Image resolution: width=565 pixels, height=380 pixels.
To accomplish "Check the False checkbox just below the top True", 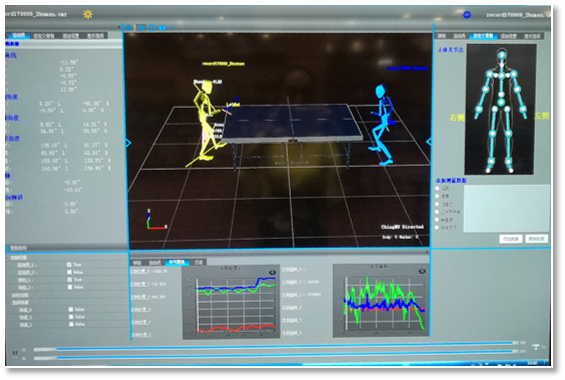I will [70, 272].
